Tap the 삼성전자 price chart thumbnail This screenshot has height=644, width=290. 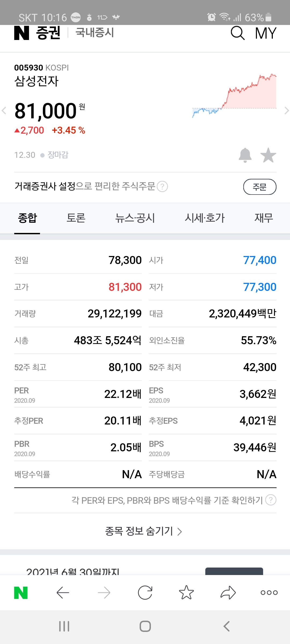pos(234,96)
